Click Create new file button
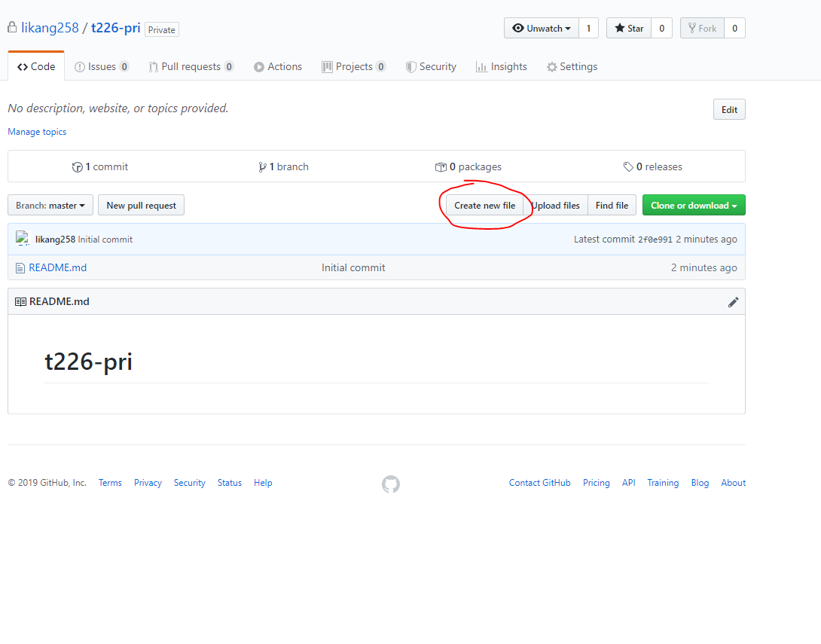 [x=485, y=205]
